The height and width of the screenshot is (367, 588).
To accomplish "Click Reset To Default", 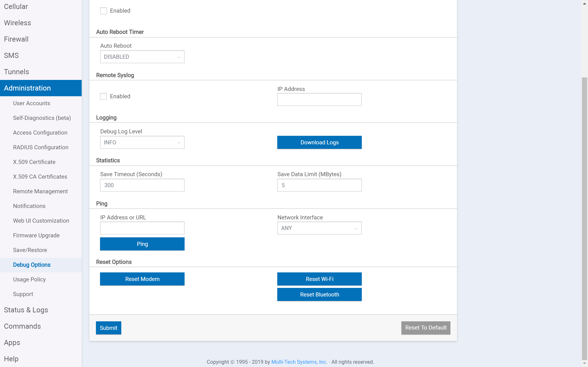I will pyautogui.click(x=425, y=328).
